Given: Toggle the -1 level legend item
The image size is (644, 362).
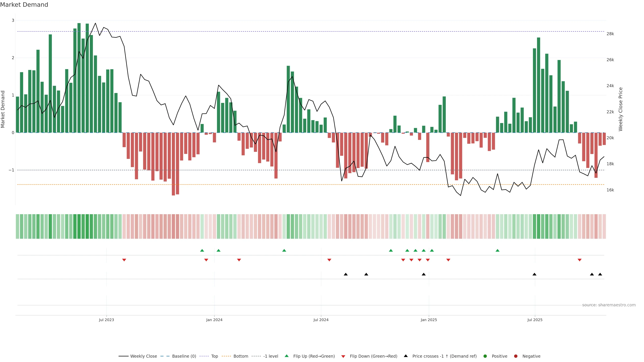Looking at the screenshot, I should (x=271, y=356).
